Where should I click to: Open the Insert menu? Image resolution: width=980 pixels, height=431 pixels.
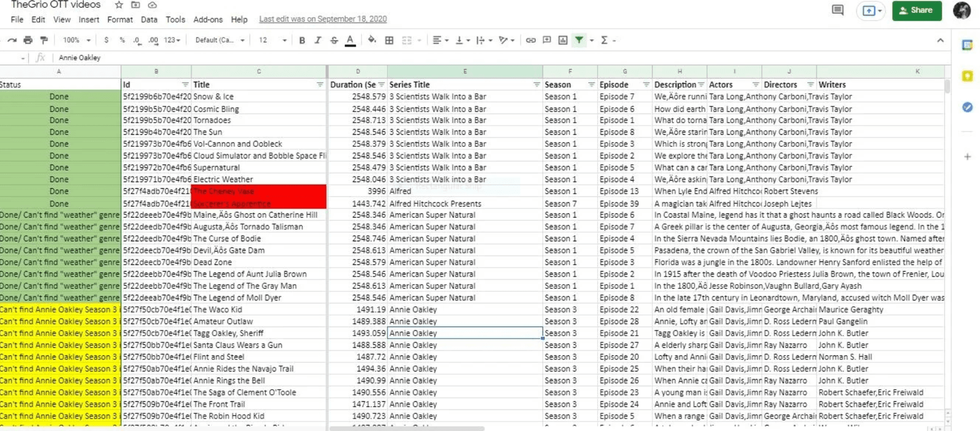click(89, 20)
